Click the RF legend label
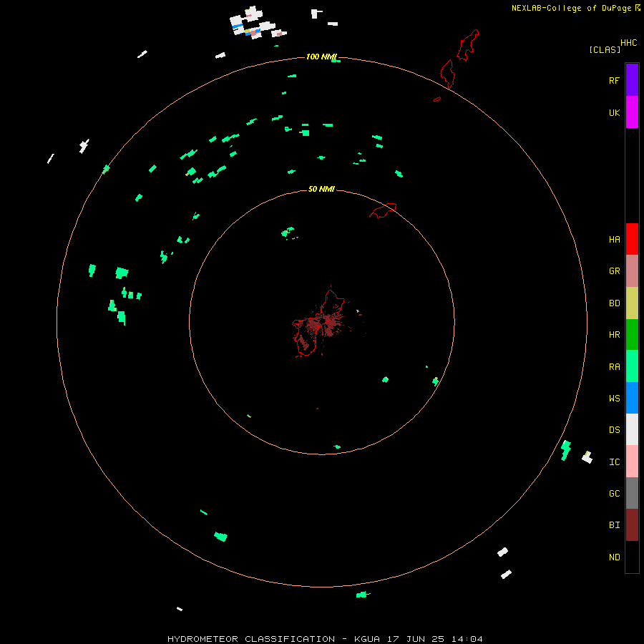The width and height of the screenshot is (644, 644). tap(614, 80)
